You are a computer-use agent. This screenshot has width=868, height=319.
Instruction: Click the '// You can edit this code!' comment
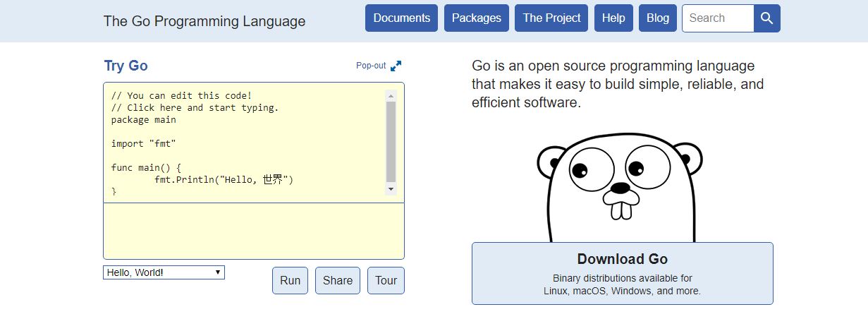click(181, 95)
